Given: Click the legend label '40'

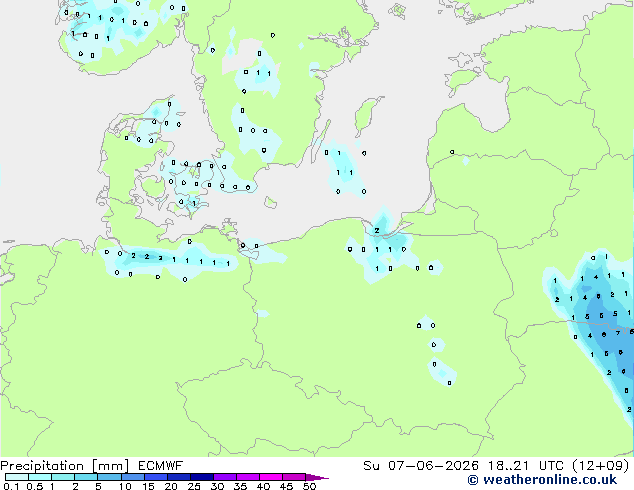Looking at the screenshot, I should click(x=263, y=486).
